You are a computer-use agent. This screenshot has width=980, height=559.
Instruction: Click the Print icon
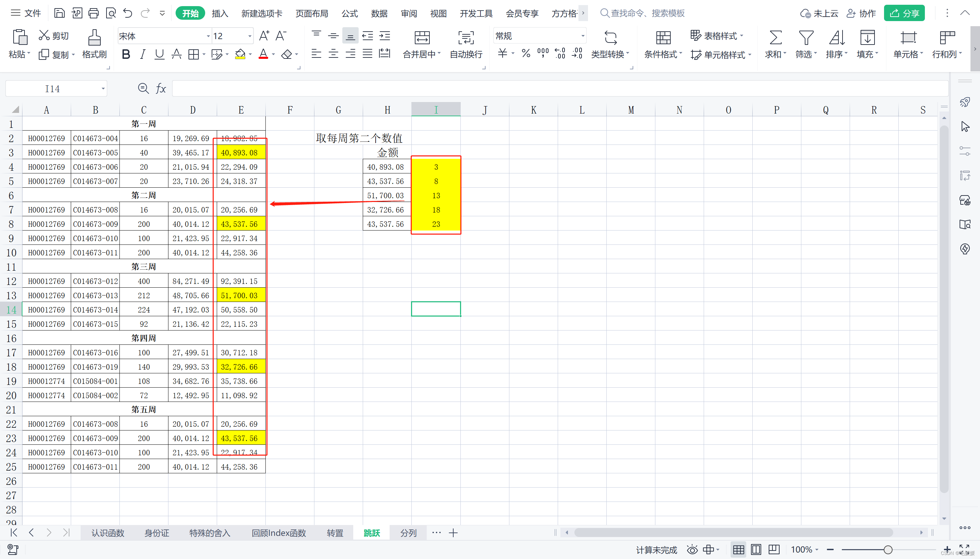93,14
